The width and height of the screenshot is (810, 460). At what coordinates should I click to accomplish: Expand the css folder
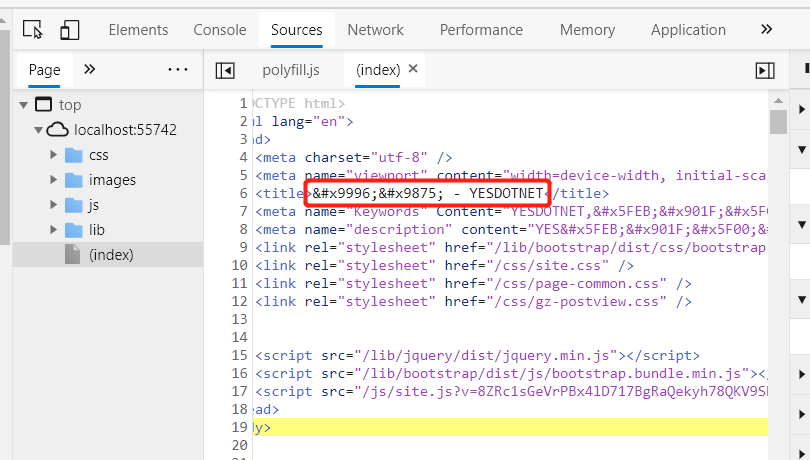53,155
